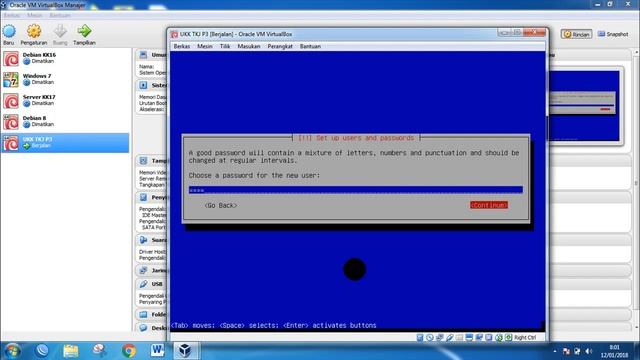This screenshot has width=640, height=360.
Task: Open the Tilik menu
Action: 225,47
